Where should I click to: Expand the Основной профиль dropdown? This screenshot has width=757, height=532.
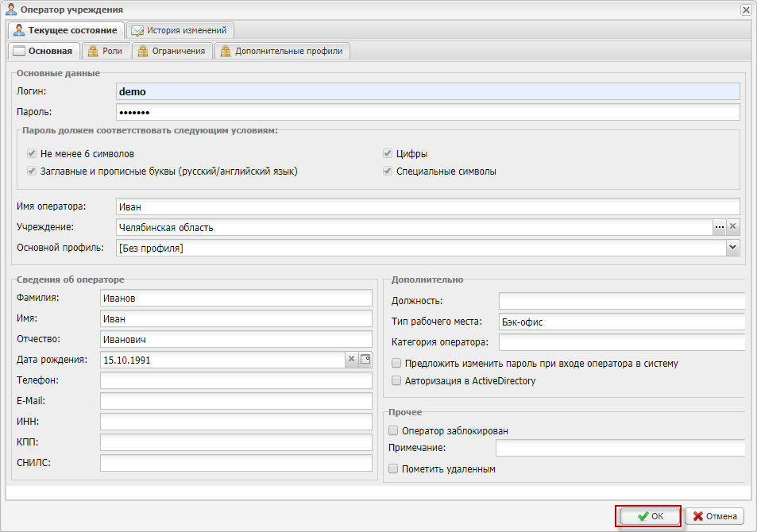click(732, 249)
